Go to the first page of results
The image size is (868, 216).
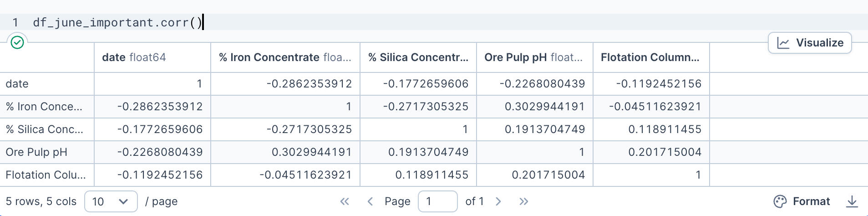click(345, 201)
